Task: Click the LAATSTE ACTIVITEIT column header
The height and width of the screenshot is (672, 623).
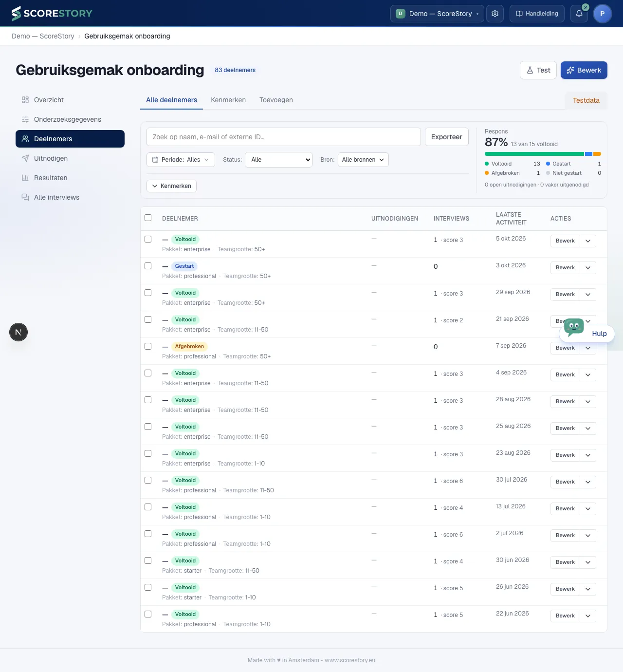Action: point(511,219)
